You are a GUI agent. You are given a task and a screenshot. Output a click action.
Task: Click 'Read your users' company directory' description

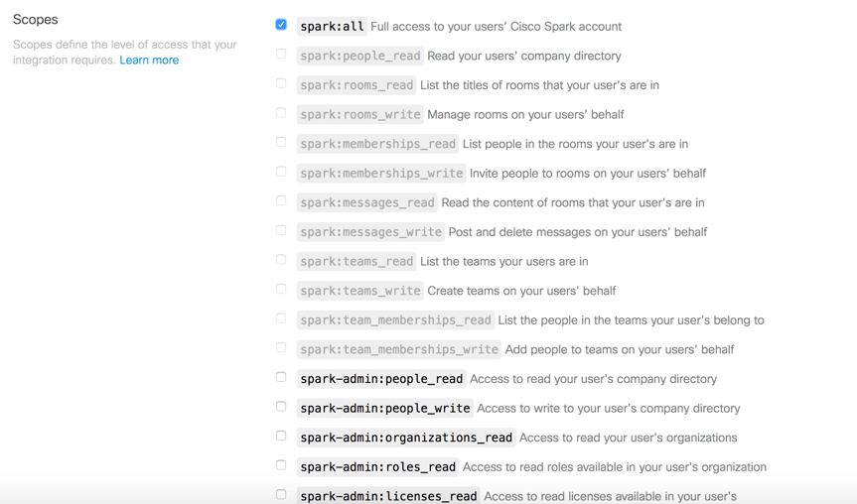524,57
